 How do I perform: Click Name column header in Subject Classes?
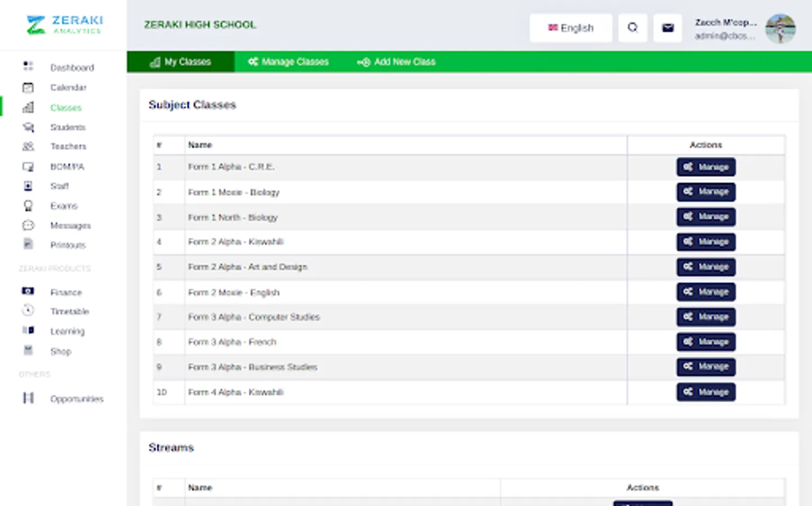[199, 145]
